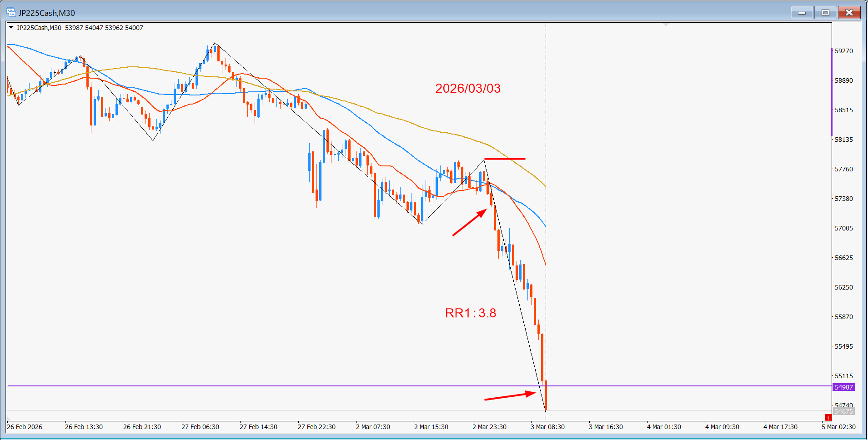Click the 55115 price scale value
The image size is (868, 440).
click(844, 376)
